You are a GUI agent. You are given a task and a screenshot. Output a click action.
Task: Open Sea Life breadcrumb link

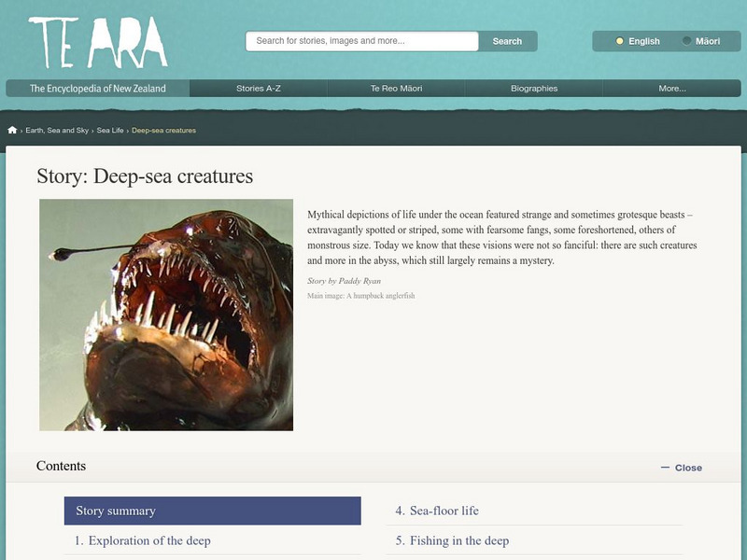[110, 130]
